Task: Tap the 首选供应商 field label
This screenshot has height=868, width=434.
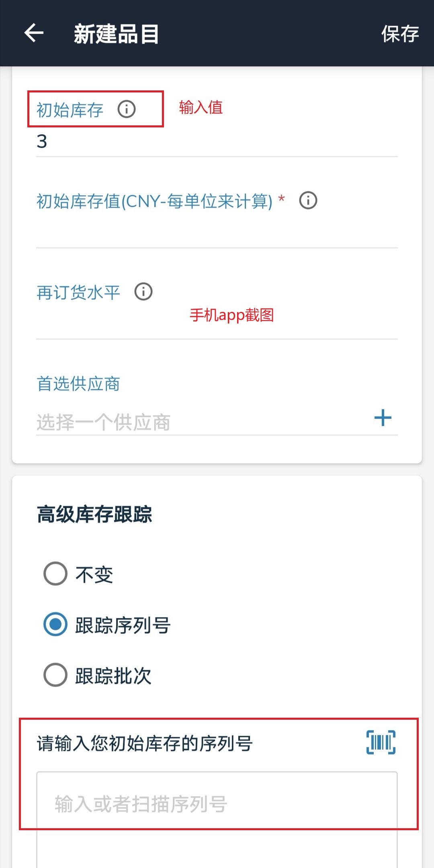Action: pos(78,384)
